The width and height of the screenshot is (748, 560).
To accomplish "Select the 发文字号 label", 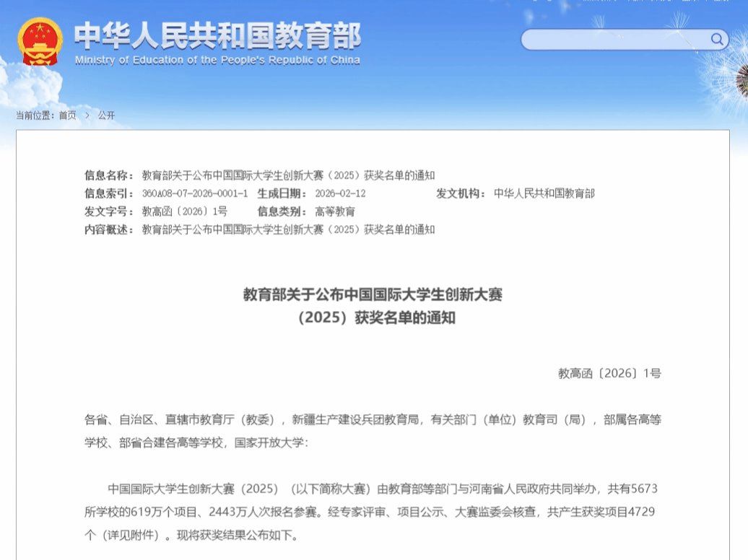I will tap(109, 211).
